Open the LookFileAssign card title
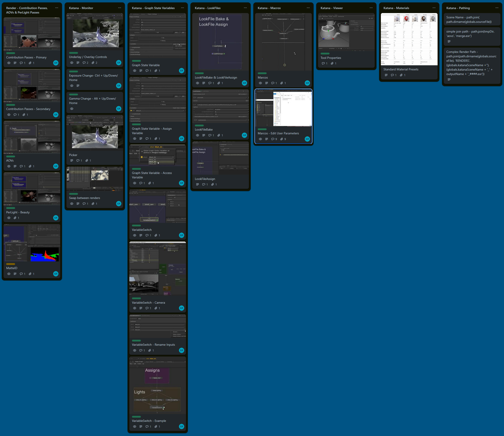The image size is (504, 436). [x=205, y=179]
